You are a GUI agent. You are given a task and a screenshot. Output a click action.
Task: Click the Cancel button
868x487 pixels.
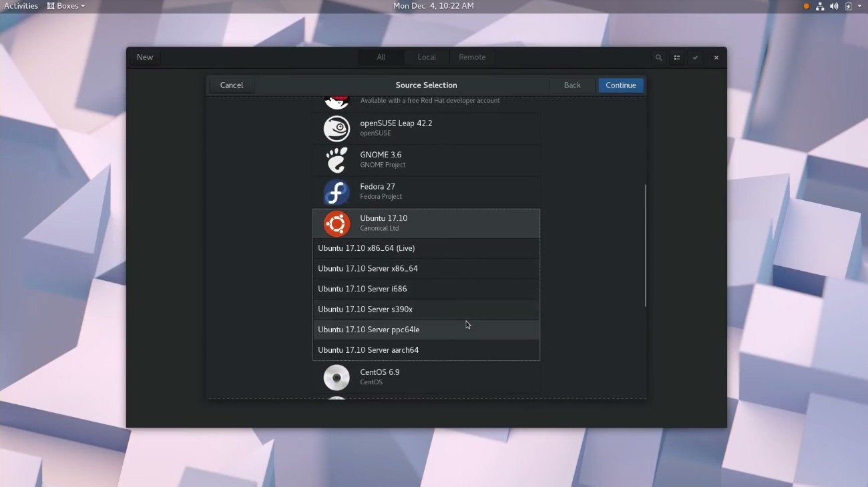(x=232, y=85)
